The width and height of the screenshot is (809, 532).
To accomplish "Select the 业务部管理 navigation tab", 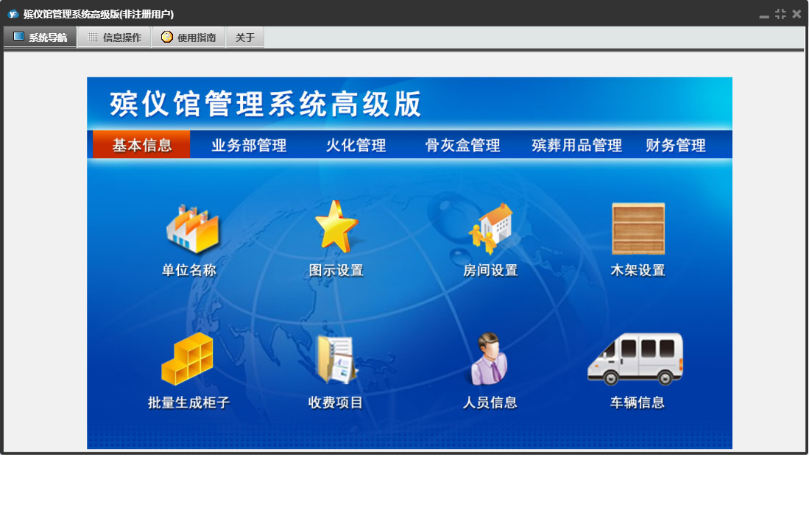I will pyautogui.click(x=250, y=145).
